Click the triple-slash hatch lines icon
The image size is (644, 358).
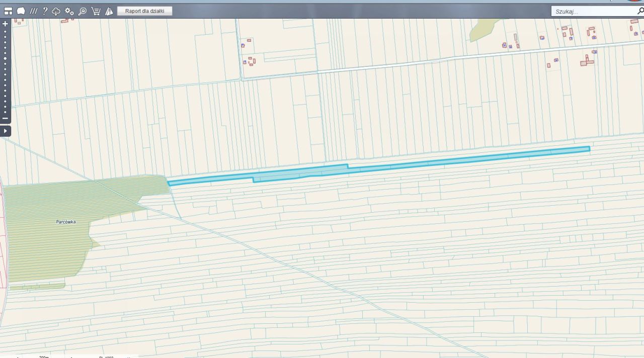click(x=34, y=11)
